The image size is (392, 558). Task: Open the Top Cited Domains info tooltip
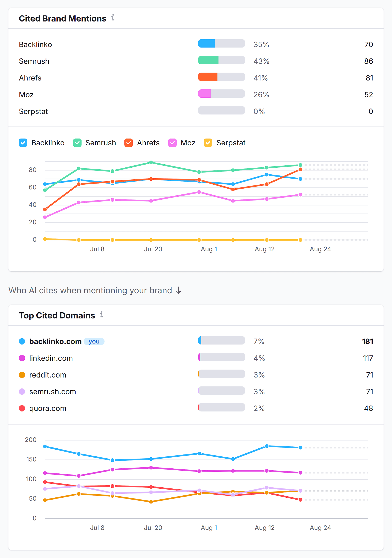click(102, 315)
